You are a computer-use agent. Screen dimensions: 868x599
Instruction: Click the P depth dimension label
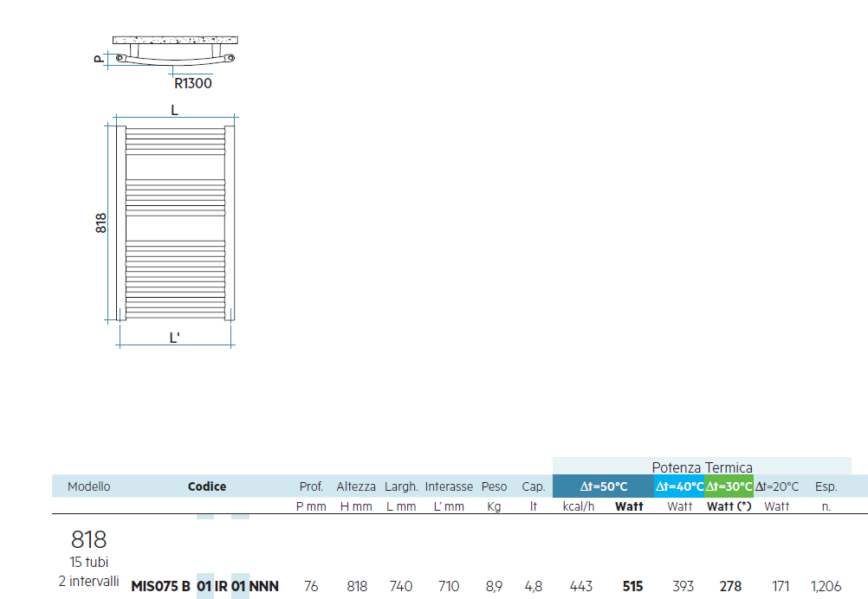[99, 59]
